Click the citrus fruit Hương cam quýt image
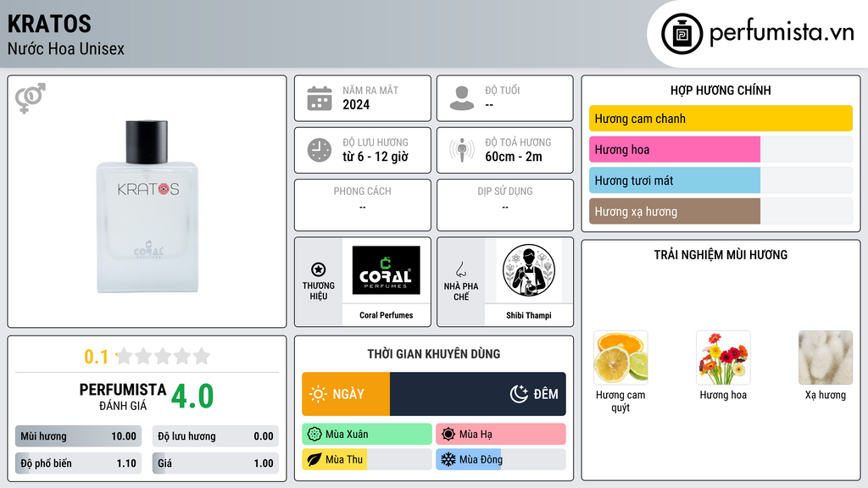 [620, 358]
